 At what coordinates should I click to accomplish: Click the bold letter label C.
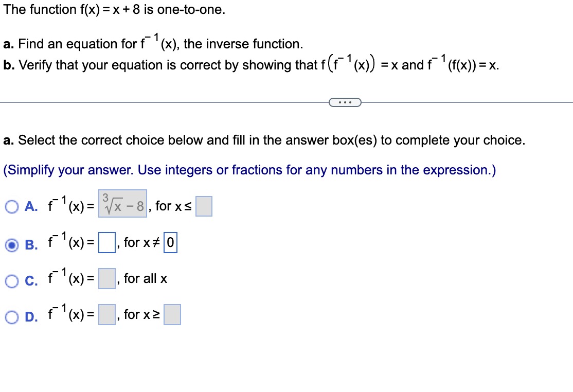[x=31, y=281]
